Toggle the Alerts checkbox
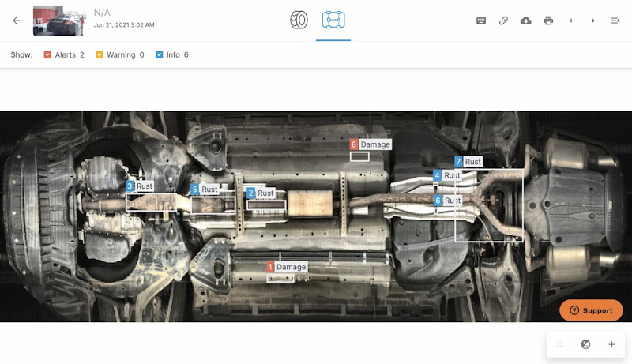The width and height of the screenshot is (632, 364). (x=48, y=55)
